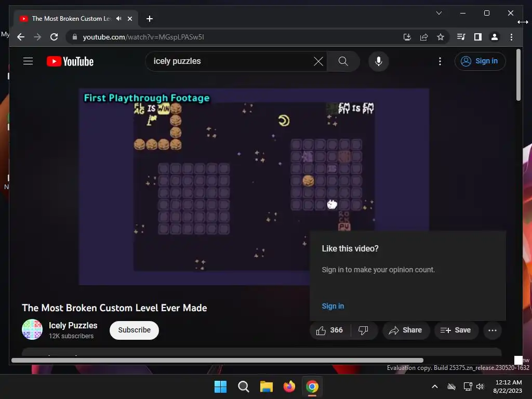532x399 pixels.
Task: Click Sign in button in header
Action: click(480, 61)
